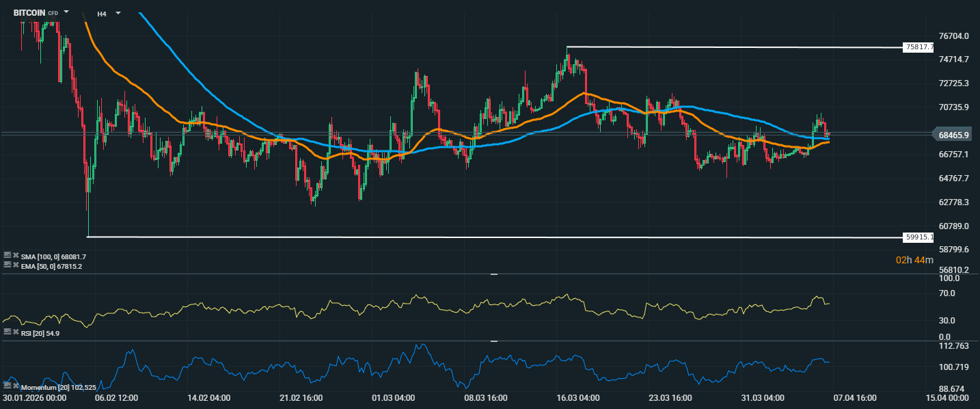Click the current price tag 68465.9
This screenshot has height=409, width=980.
(955, 135)
